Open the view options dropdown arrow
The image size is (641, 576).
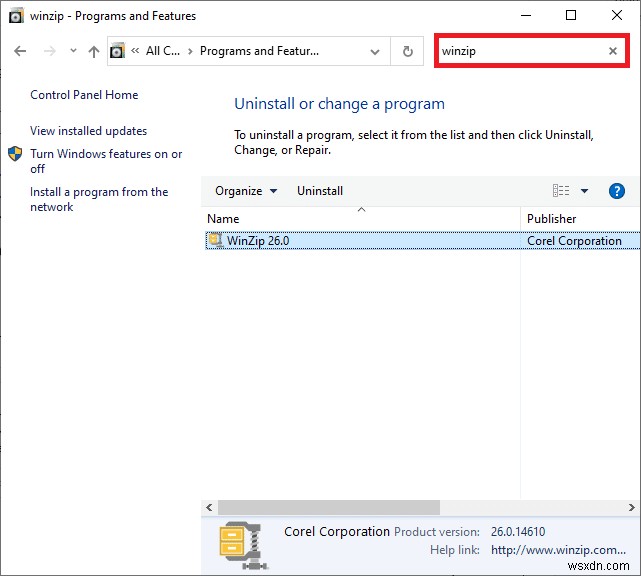coord(584,191)
